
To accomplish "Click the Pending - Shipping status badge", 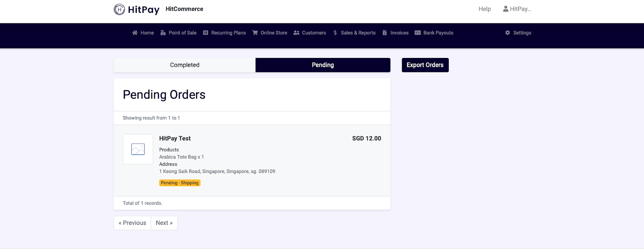I will point(180,183).
